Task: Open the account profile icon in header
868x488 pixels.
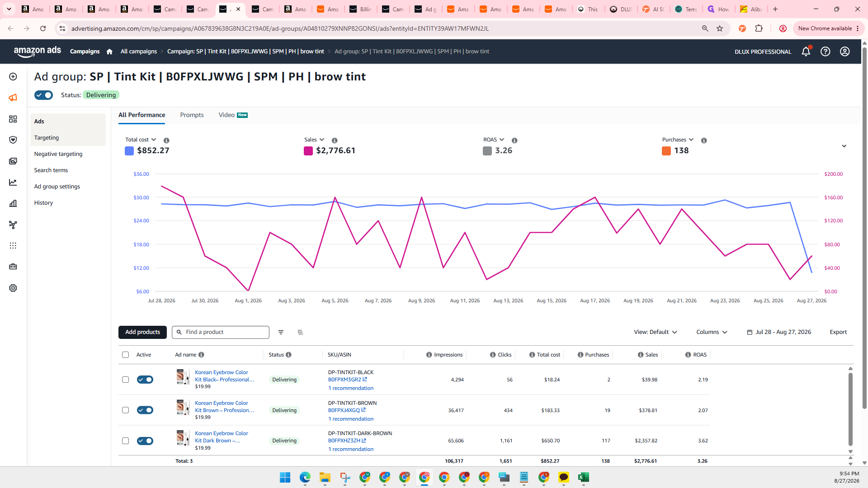Action: point(844,52)
